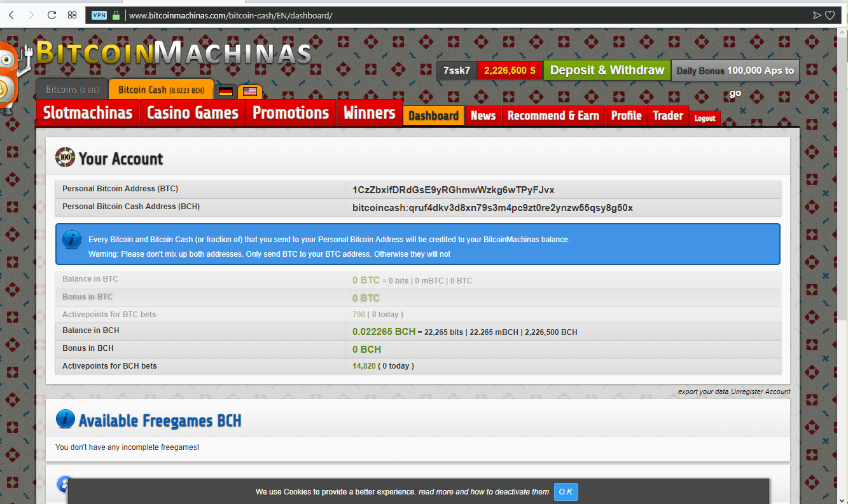Reload the page with the refresh icon

52,15
